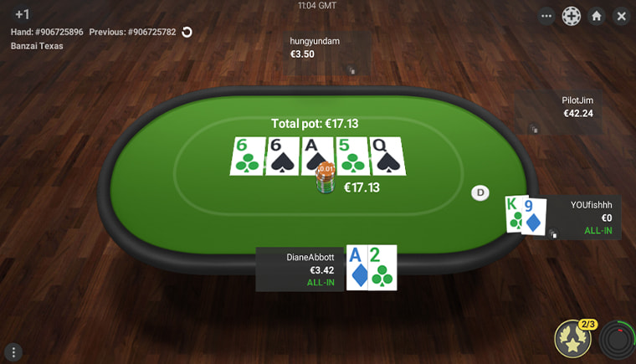Image resolution: width=636 pixels, height=364 pixels.
Task: Go to lobby via home icon
Action: (596, 16)
